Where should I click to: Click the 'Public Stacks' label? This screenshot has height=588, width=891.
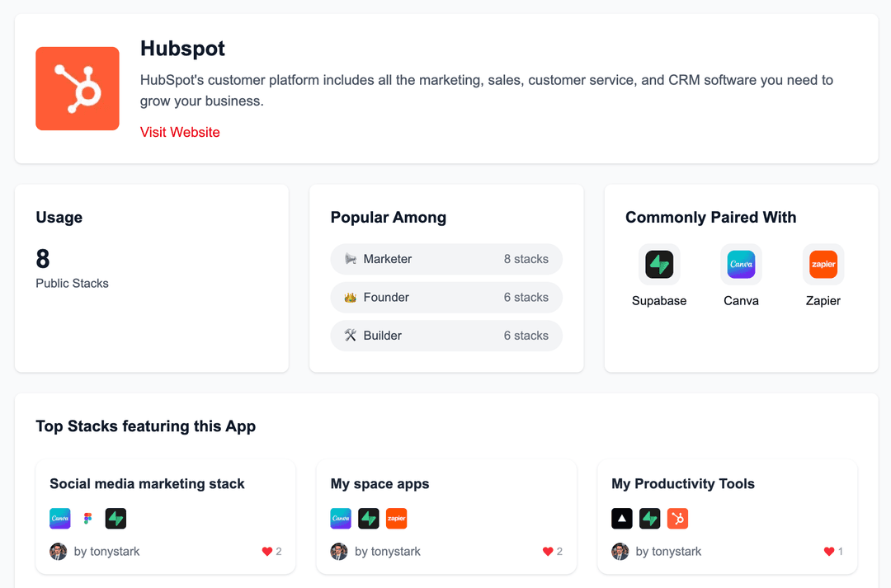tap(72, 283)
